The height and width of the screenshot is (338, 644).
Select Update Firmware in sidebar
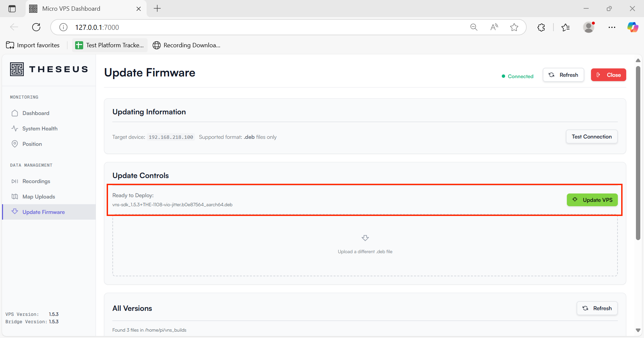pos(43,212)
